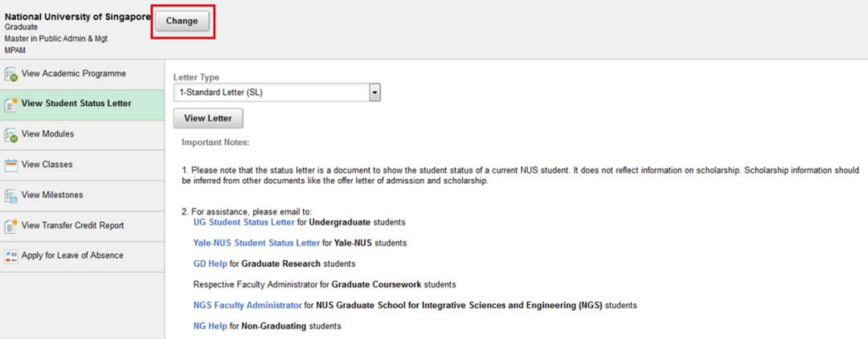Click the NGS Faculty Administrator link
This screenshot has width=868, height=339.
click(248, 305)
